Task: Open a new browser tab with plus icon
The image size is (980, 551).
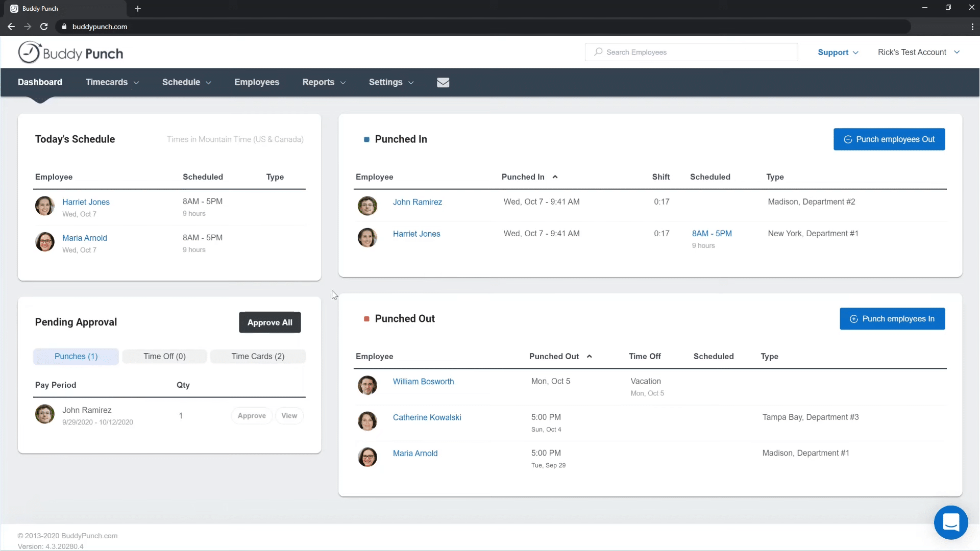Action: pos(138,9)
